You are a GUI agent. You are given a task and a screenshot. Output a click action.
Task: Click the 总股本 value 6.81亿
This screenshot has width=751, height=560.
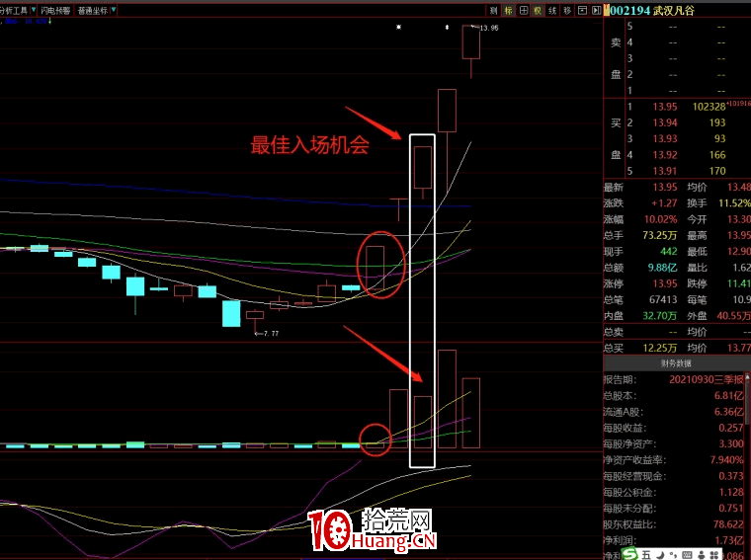[729, 396]
